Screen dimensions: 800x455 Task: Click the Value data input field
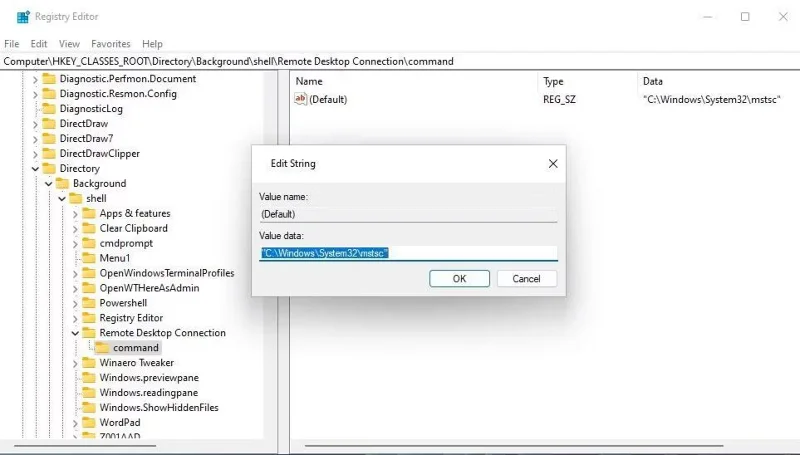[408, 253]
